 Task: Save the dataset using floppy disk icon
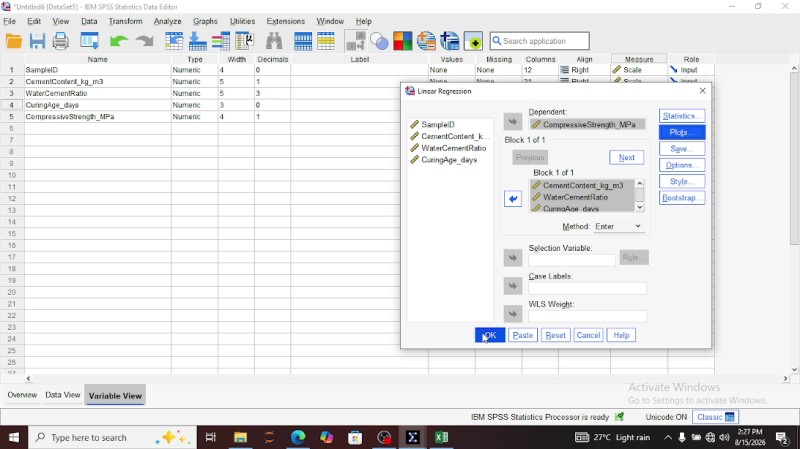37,41
